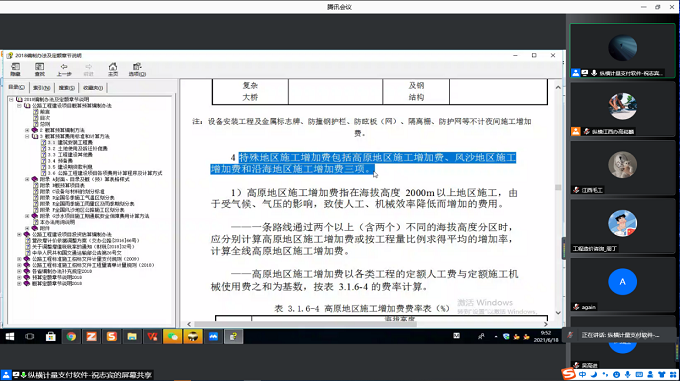The image size is (680, 381).
Task: Switch to the 搜索(S) tab
Action: [66, 88]
